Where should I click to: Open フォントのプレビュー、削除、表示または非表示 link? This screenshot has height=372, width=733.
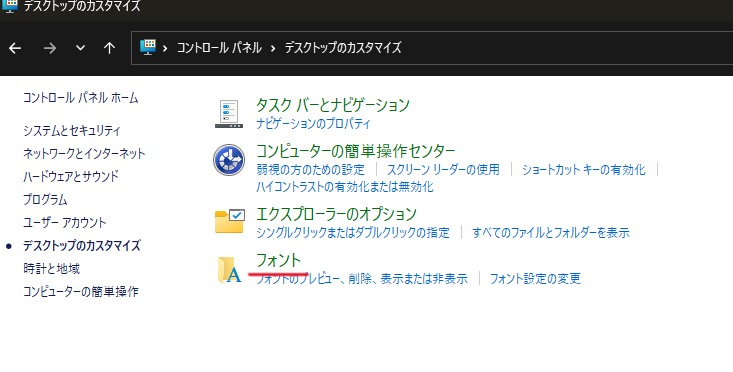tap(362, 279)
